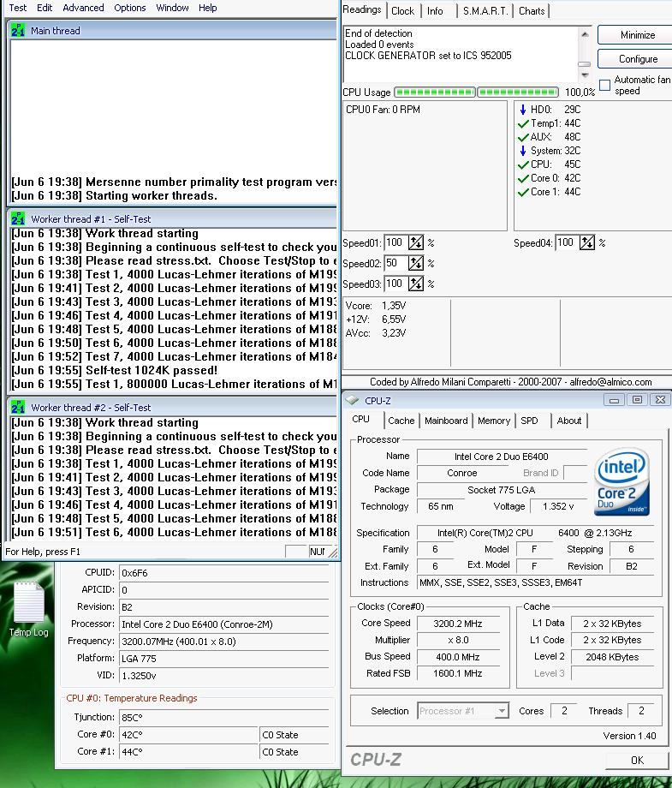Image resolution: width=672 pixels, height=788 pixels.
Task: Click the CPU-Z processor Name field
Action: point(502,457)
